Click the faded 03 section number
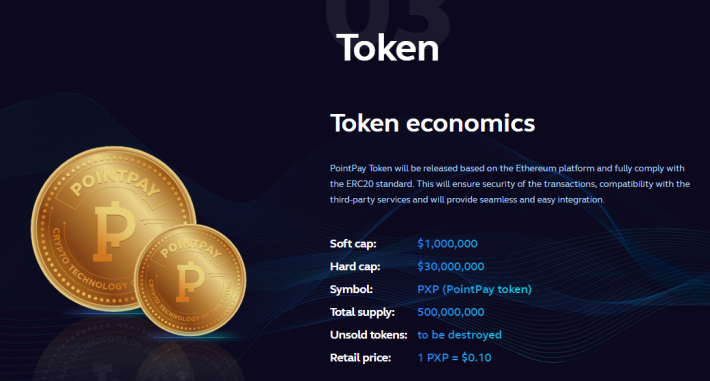Image resolution: width=710 pixels, height=381 pixels. point(388,19)
